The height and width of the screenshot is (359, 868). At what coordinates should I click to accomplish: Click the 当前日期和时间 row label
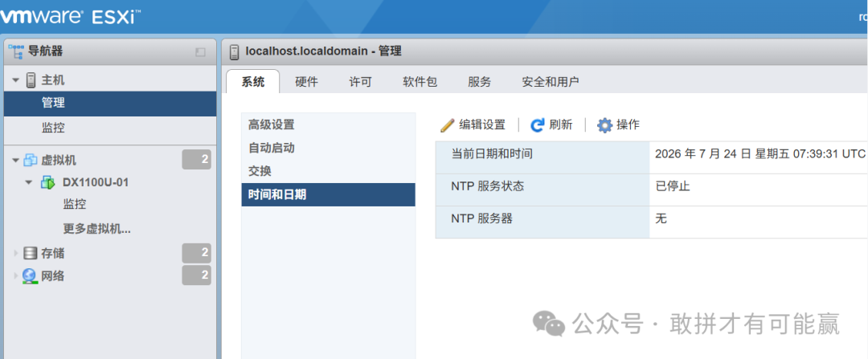tap(492, 154)
